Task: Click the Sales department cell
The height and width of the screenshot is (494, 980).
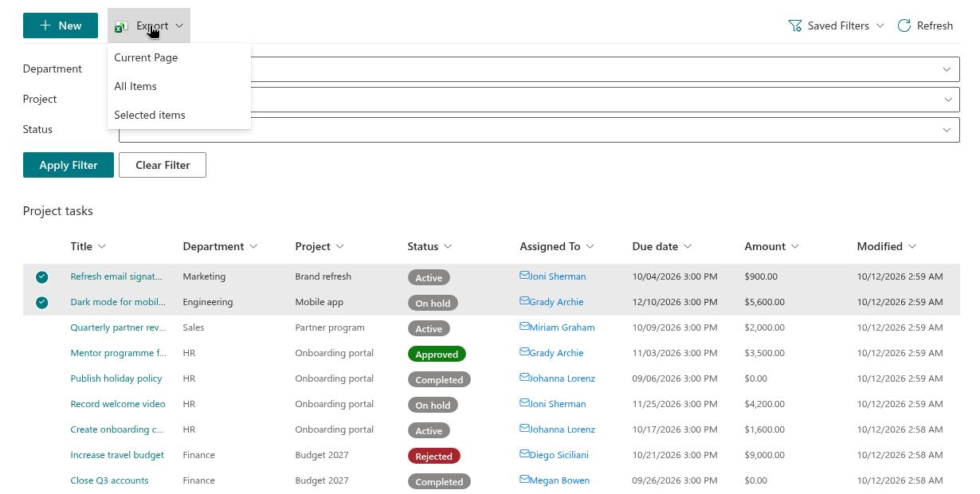Action: (x=194, y=327)
